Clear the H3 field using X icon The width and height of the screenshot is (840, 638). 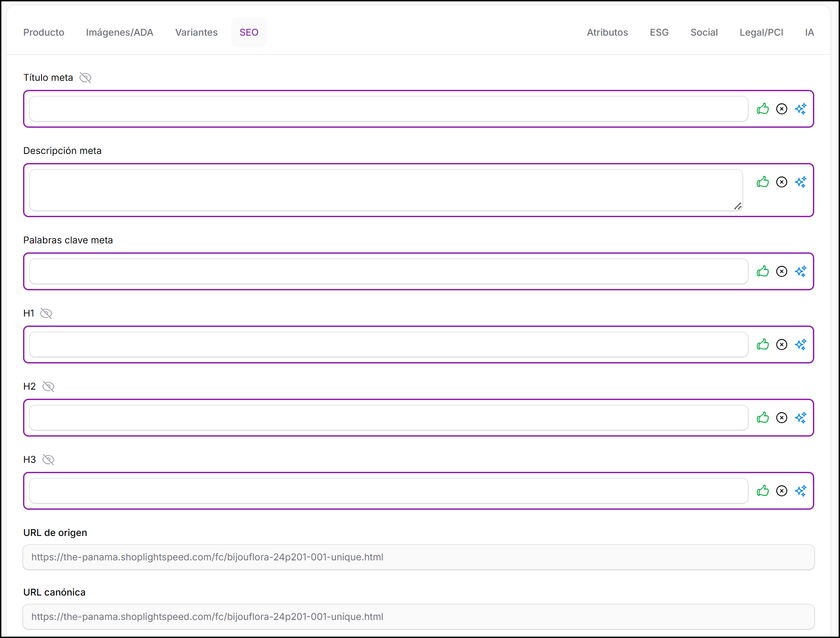[782, 491]
